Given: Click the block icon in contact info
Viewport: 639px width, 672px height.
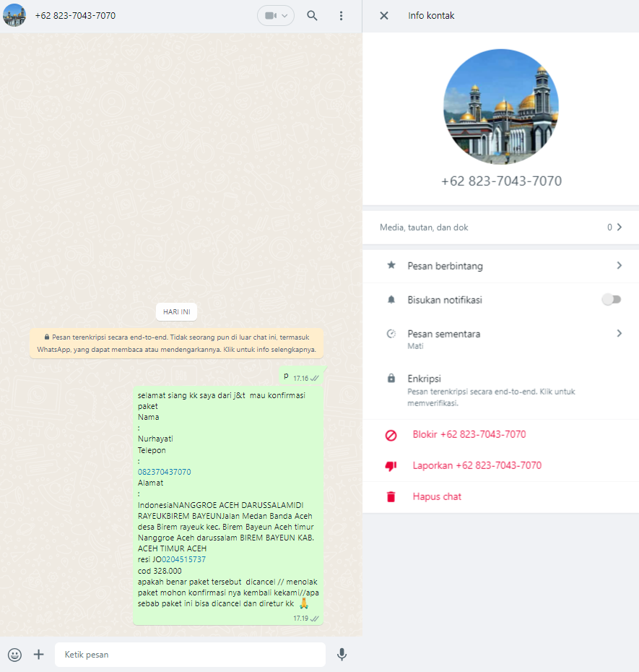Looking at the screenshot, I should [x=391, y=436].
